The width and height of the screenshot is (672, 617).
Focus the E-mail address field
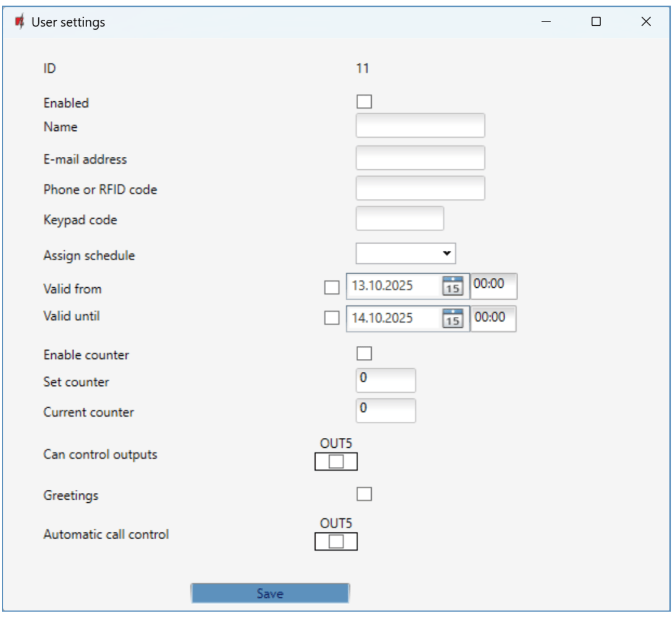420,157
